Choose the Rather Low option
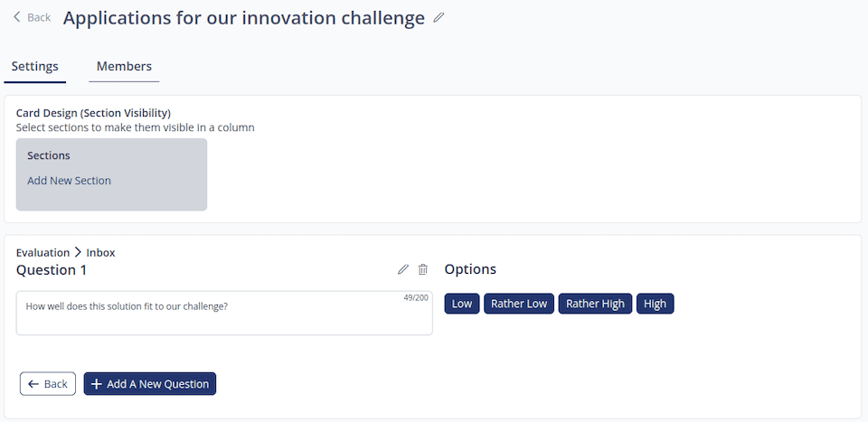 tap(519, 304)
